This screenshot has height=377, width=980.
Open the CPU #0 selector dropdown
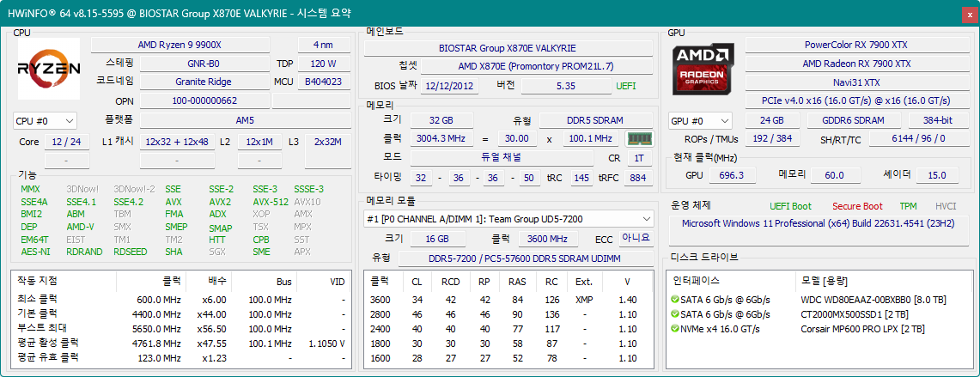(45, 121)
